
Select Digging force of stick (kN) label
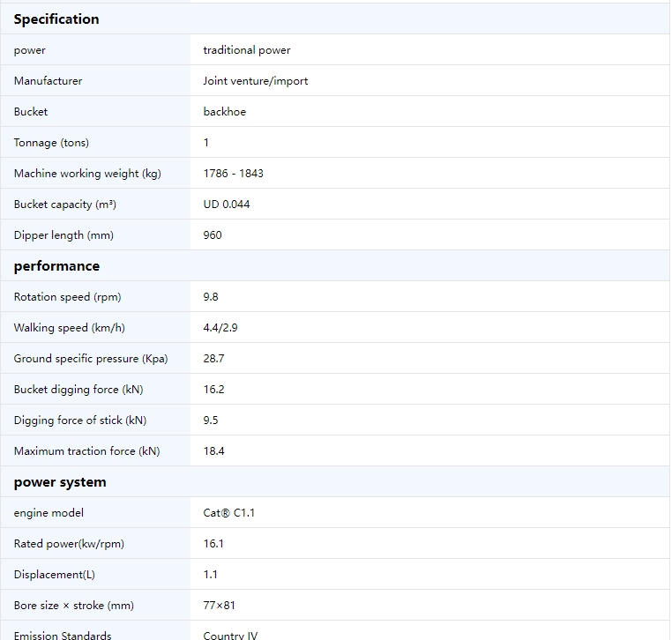[x=80, y=420]
